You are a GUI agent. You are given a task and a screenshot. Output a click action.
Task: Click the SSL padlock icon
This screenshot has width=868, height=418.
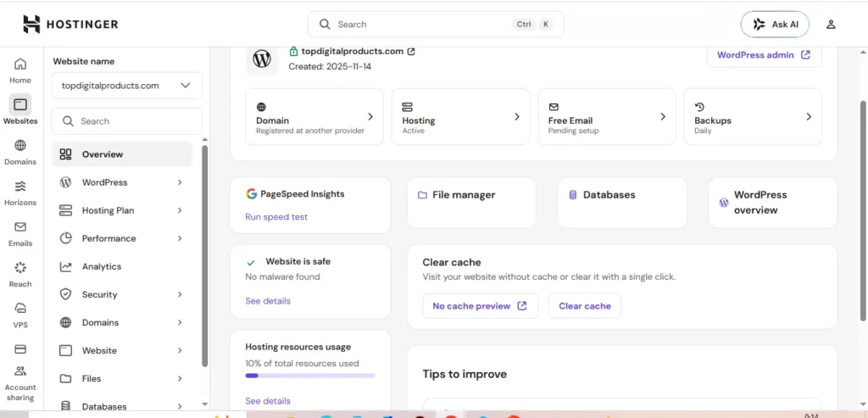293,52
